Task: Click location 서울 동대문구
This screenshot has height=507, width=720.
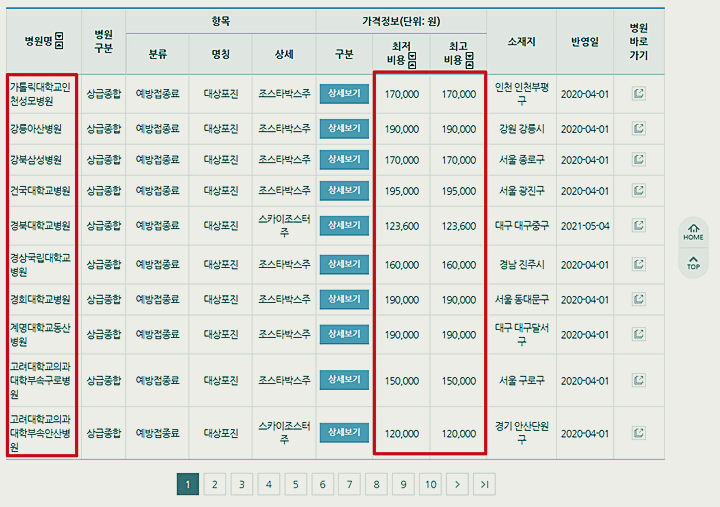Action: point(522,299)
